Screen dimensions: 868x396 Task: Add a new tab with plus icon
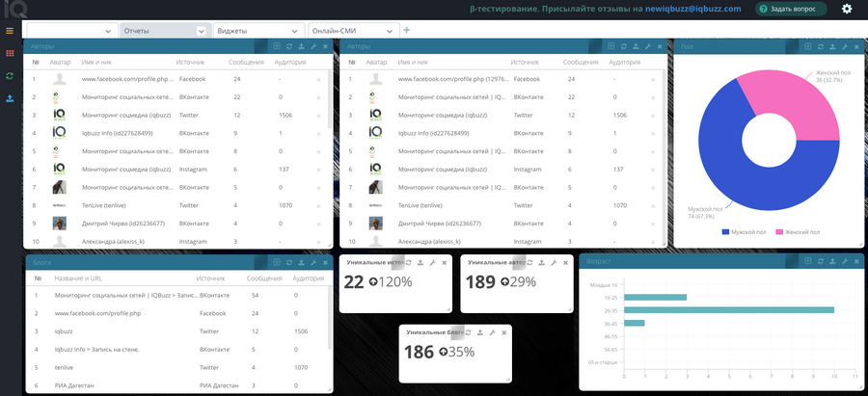(x=407, y=31)
